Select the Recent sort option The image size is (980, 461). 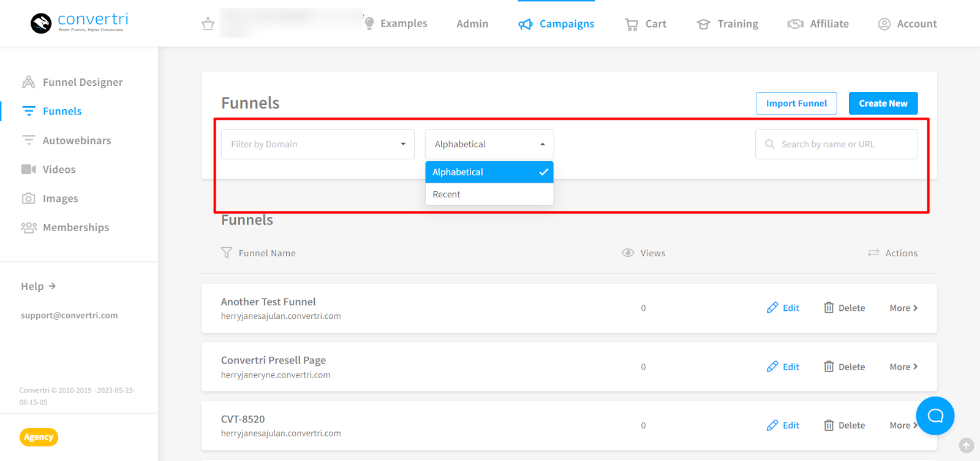[489, 194]
